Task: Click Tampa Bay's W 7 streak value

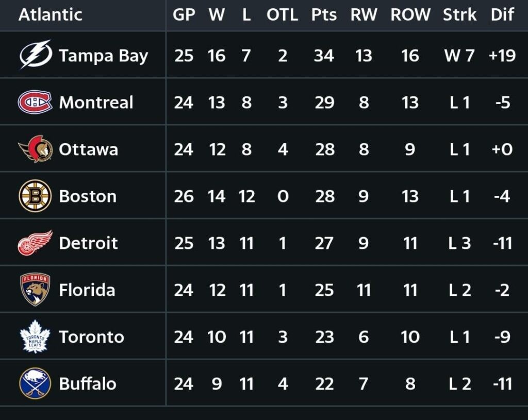Action: [459, 56]
